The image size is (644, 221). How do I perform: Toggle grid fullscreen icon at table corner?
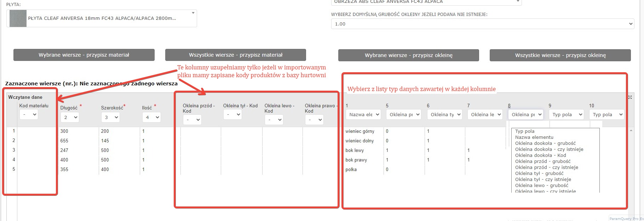click(x=630, y=97)
